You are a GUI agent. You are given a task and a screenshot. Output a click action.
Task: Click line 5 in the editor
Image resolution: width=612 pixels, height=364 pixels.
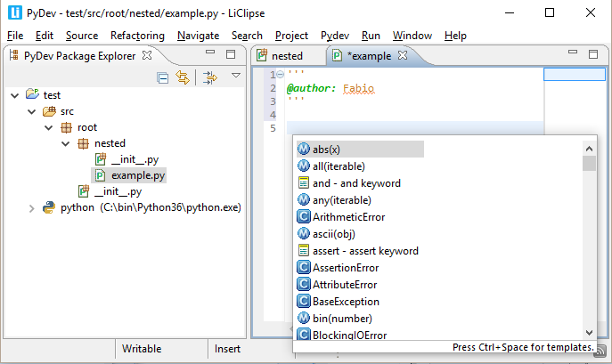tap(415, 128)
